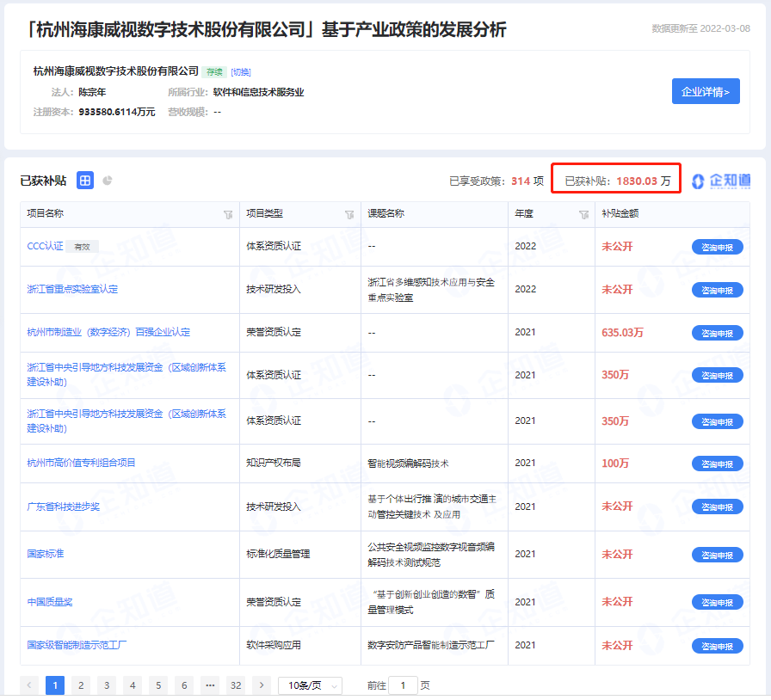Open filter for 年度 column
This screenshot has width=771, height=700.
[x=583, y=215]
